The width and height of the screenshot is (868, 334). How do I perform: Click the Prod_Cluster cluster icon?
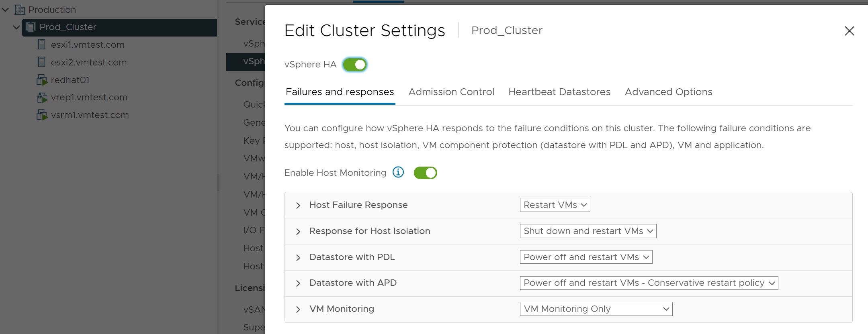point(31,27)
